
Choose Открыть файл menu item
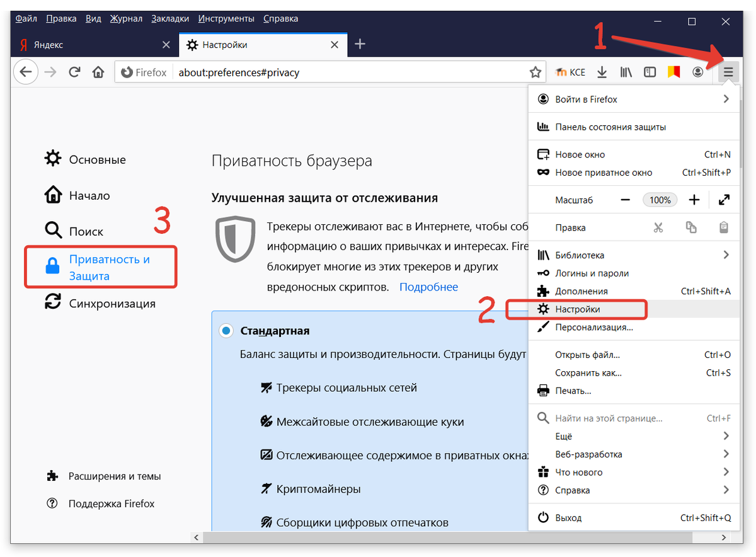634,355
